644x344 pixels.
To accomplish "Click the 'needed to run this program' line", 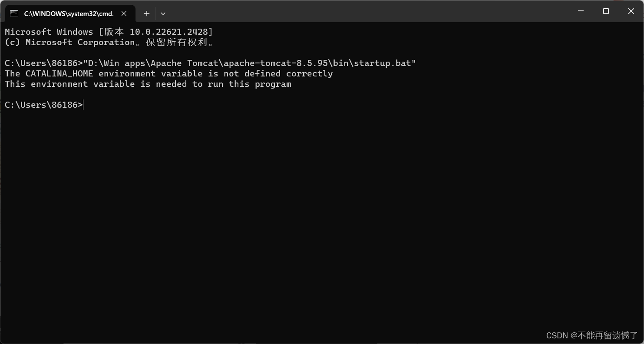I will [x=148, y=84].
